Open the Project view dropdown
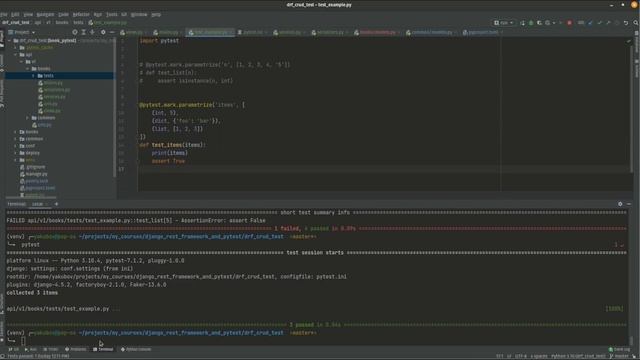The height and width of the screenshot is (360, 640). 22,32
